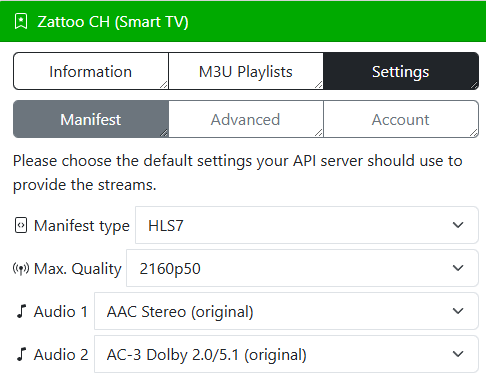Switch to the Advanced sub-tab

pyautogui.click(x=246, y=119)
